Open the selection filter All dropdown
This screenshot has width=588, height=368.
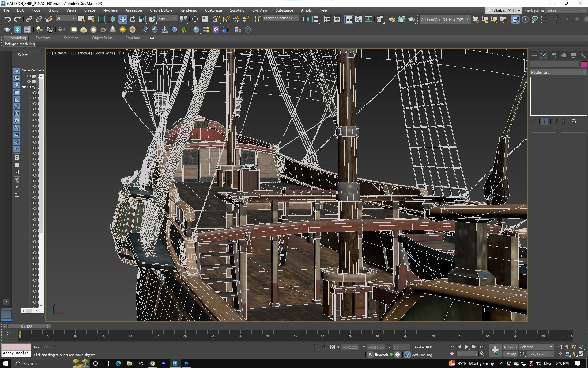tap(66, 19)
